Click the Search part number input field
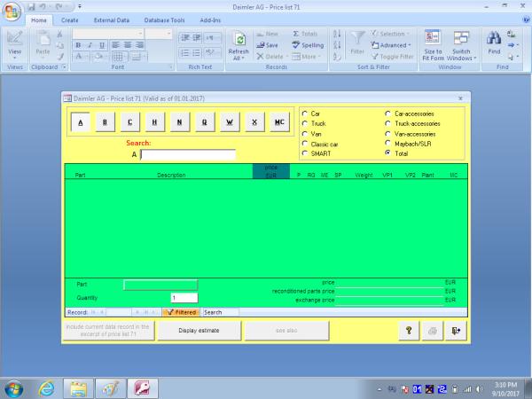Image resolution: width=532 pixels, height=399 pixels. click(188, 154)
